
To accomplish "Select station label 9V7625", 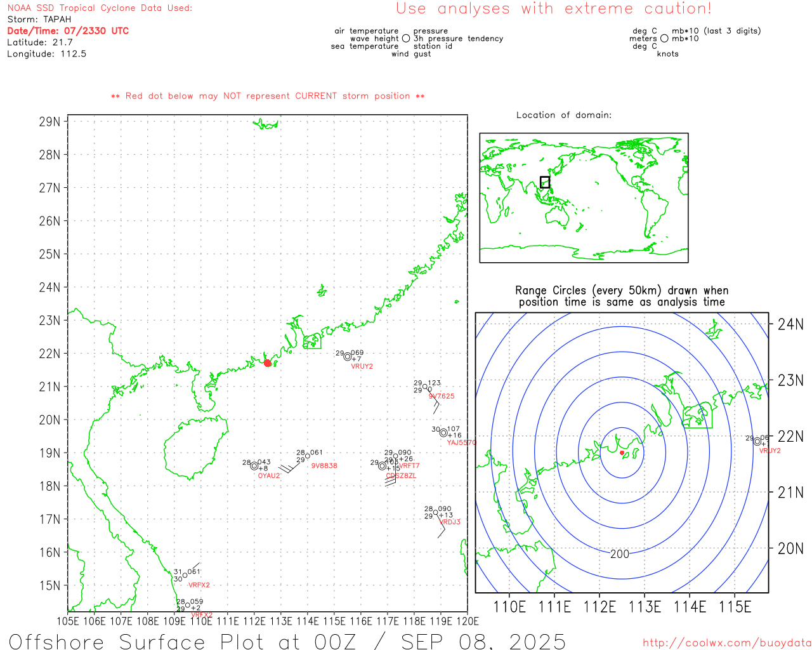I will pos(442,396).
